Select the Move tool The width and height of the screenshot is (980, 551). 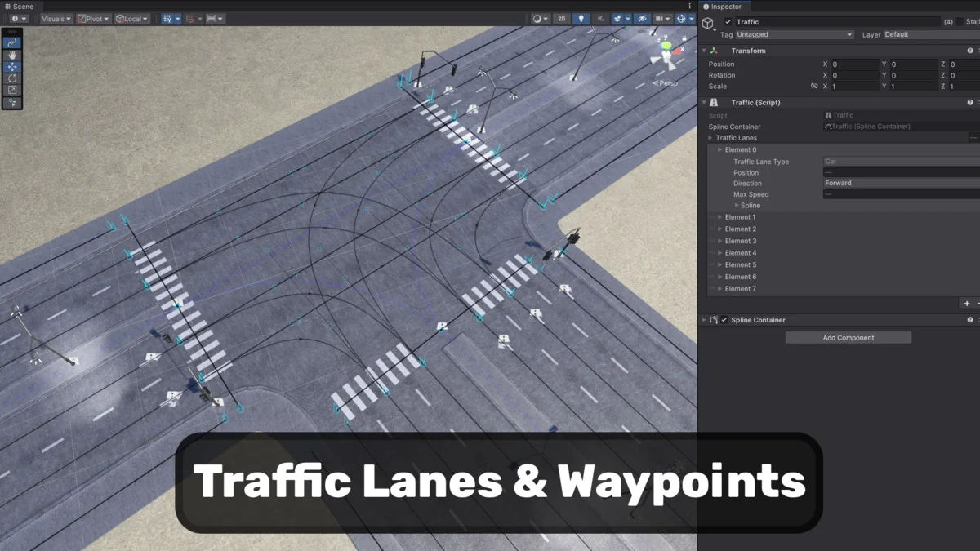tap(12, 67)
